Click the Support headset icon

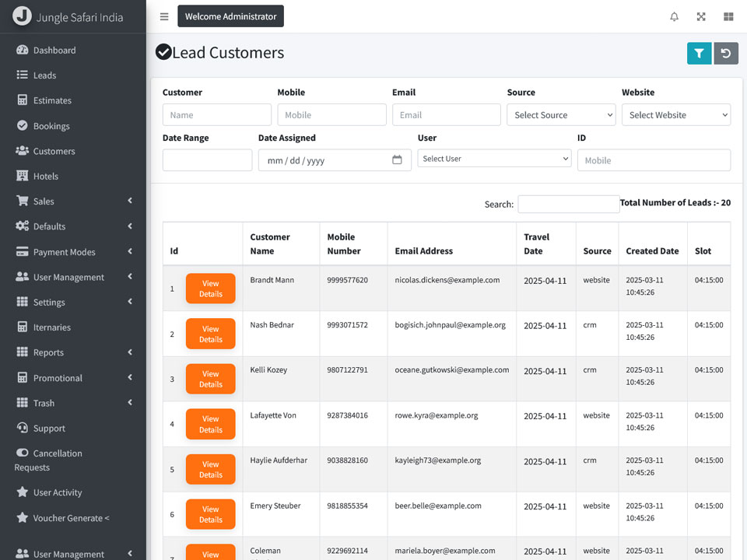(22, 428)
